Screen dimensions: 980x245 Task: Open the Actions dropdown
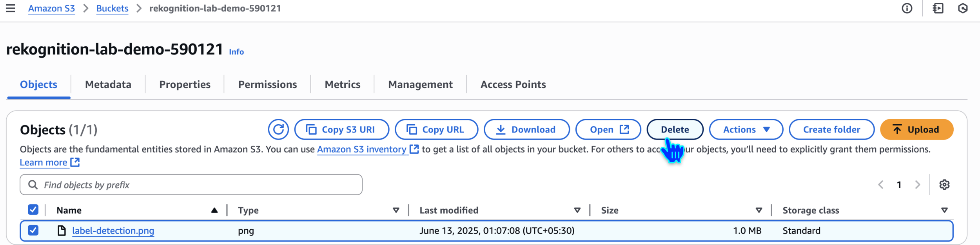pos(746,129)
